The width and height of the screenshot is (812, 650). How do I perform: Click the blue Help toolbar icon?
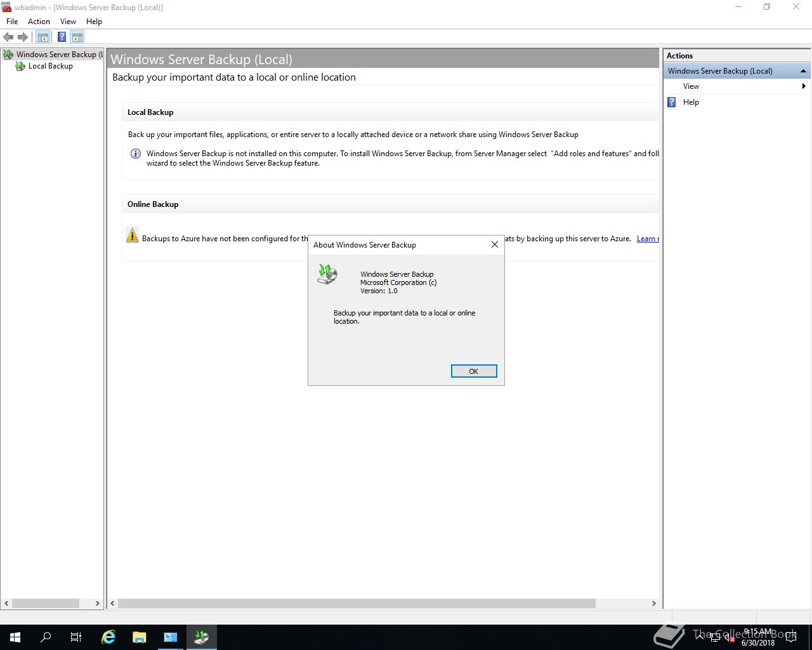[x=62, y=37]
